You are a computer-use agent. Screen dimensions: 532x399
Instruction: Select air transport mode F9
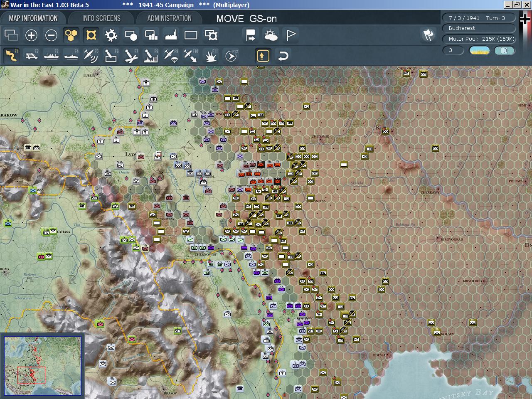point(171,56)
